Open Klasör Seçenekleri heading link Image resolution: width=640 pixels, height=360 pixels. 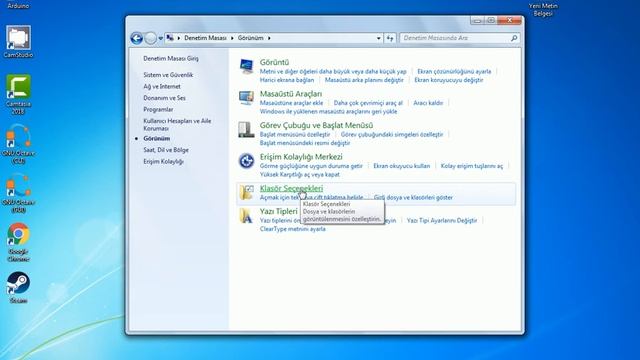click(x=291, y=188)
